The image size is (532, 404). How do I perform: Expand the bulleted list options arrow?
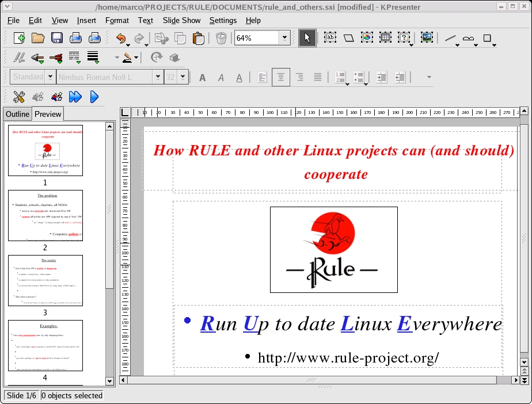point(366,83)
